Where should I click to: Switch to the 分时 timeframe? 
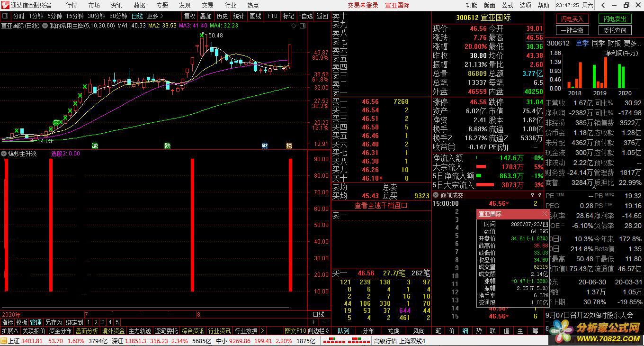(18, 16)
